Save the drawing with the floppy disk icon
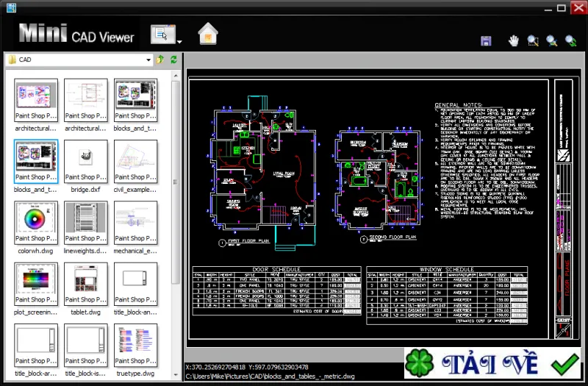This screenshot has width=588, height=386. coord(486,41)
